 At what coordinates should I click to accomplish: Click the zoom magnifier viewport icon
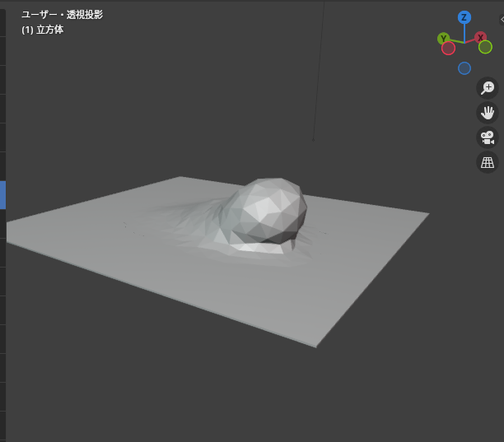click(488, 88)
